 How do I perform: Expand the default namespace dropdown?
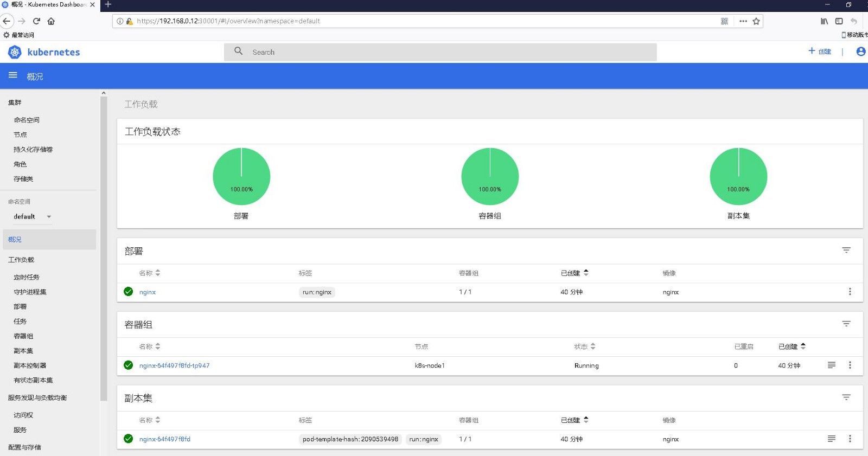point(33,216)
